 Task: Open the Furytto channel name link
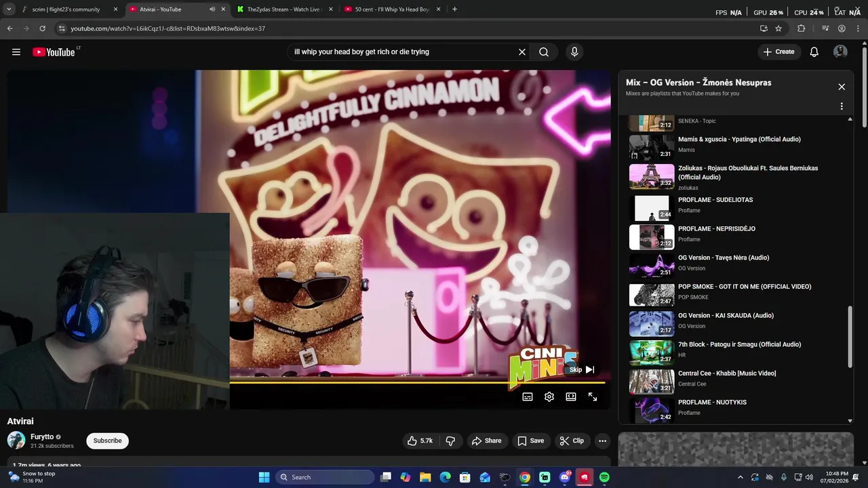(42, 437)
